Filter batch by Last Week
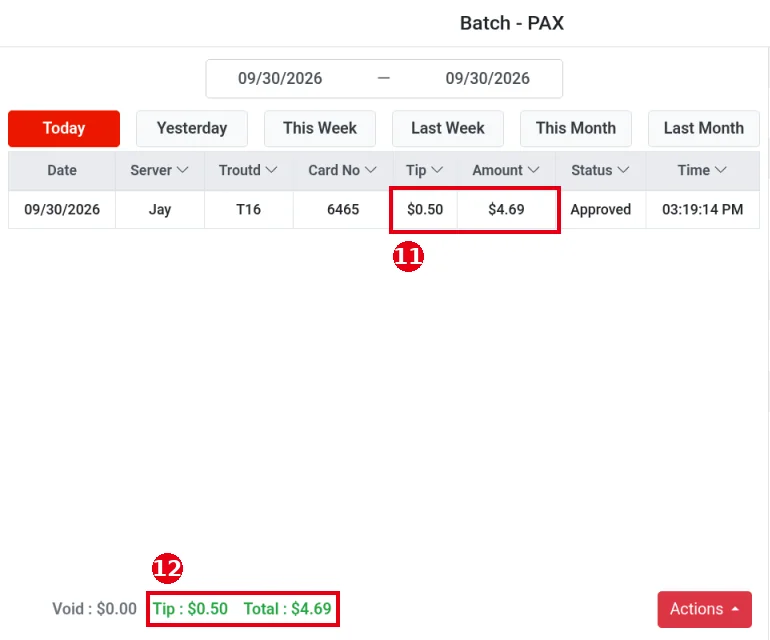This screenshot has height=640, width=770. tap(447, 128)
